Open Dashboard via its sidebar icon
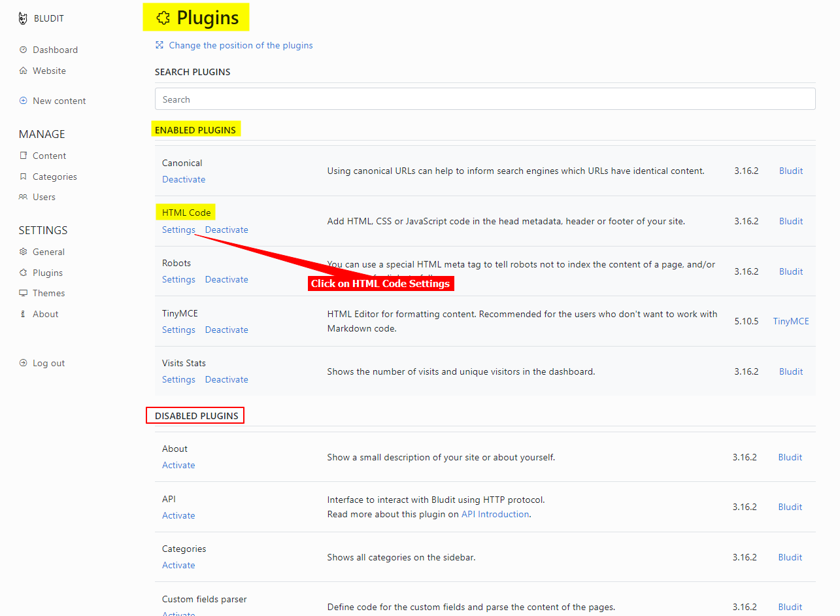Screen dimensions: 840x616 (x=24, y=50)
